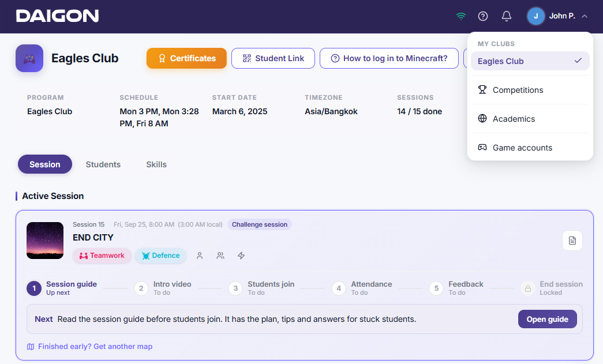Click Finished early? Get another map link

pyautogui.click(x=95, y=346)
